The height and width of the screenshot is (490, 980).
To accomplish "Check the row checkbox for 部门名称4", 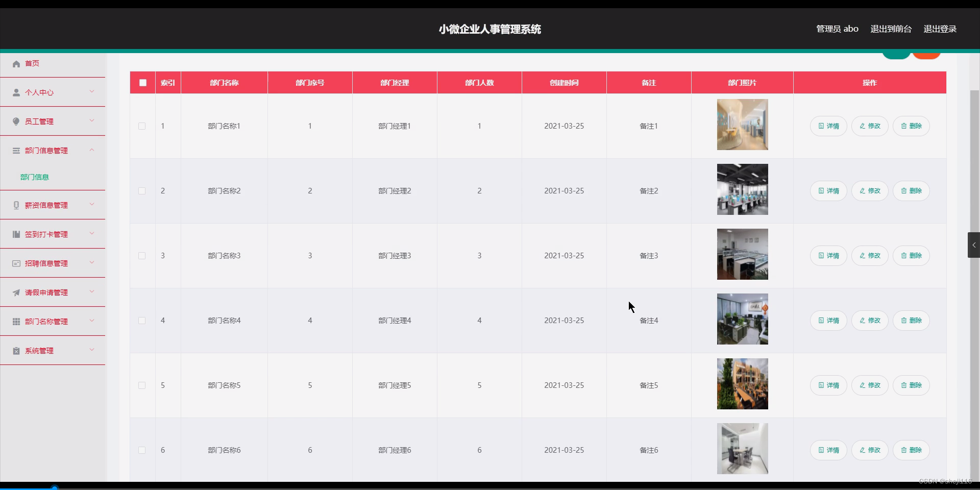I will point(142,321).
